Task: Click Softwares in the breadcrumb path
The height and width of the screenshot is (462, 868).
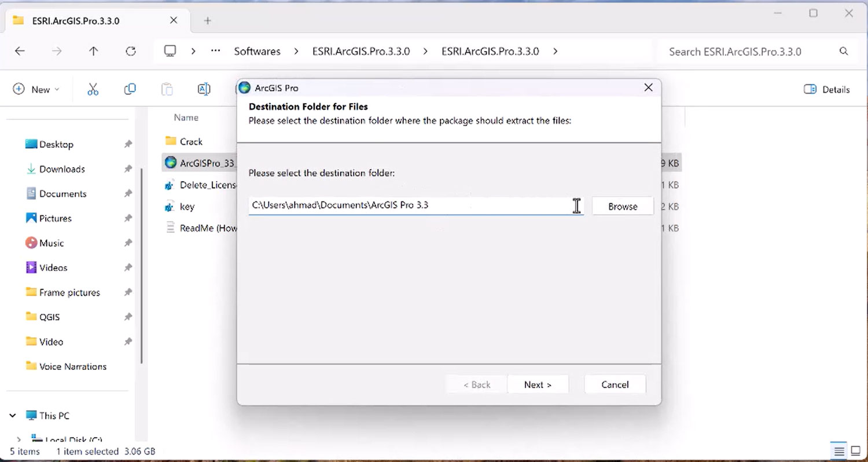Action: (x=257, y=52)
